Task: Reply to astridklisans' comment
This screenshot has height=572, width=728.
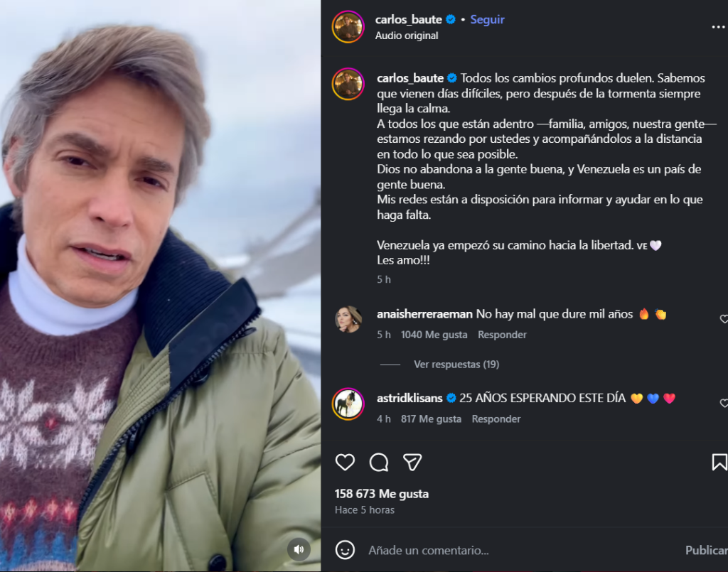Action: point(496,419)
